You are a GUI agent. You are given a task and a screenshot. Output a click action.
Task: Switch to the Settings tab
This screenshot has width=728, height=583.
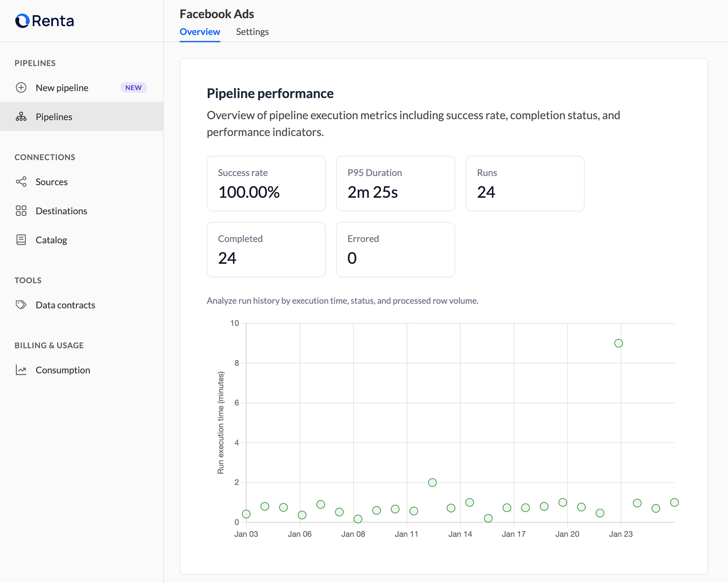pos(252,32)
